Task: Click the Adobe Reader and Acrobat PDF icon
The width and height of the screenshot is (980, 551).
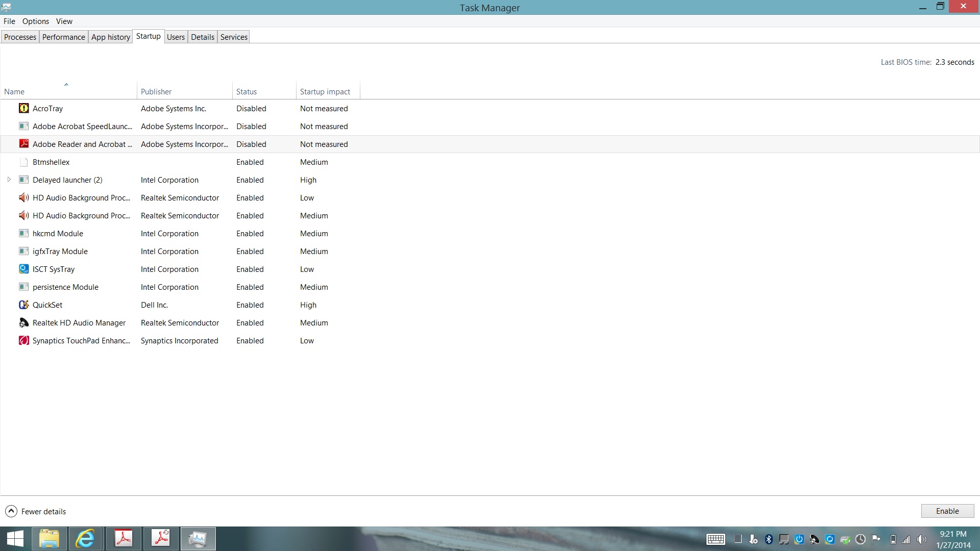Action: tap(23, 144)
